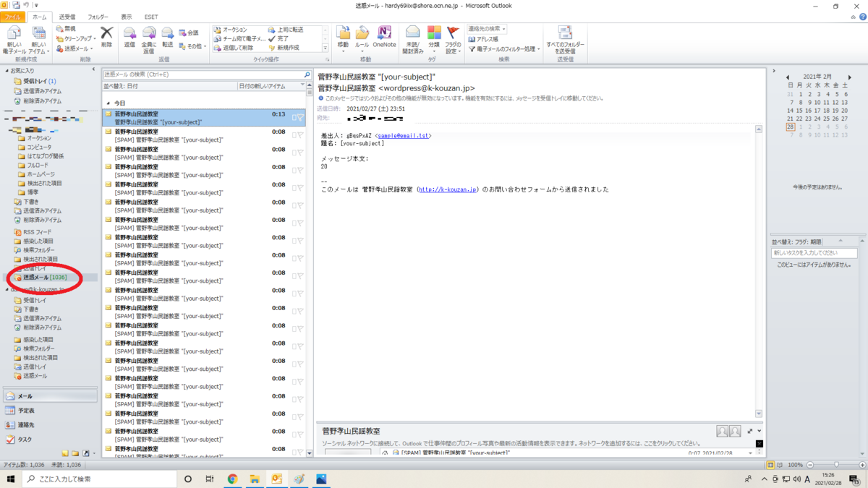This screenshot has width=868, height=488.
Task: Switch to the 送受信 (Send/Receive) tab
Action: point(67,17)
